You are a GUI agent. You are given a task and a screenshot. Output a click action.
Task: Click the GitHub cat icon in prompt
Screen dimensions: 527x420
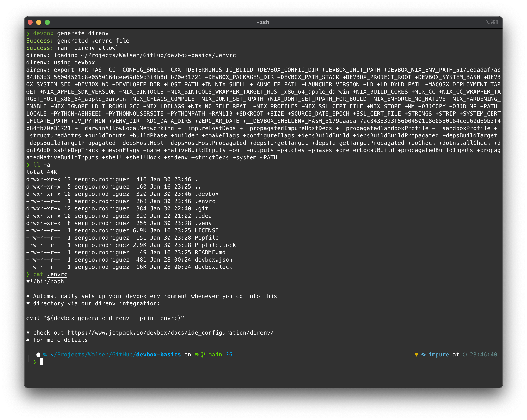point(196,355)
